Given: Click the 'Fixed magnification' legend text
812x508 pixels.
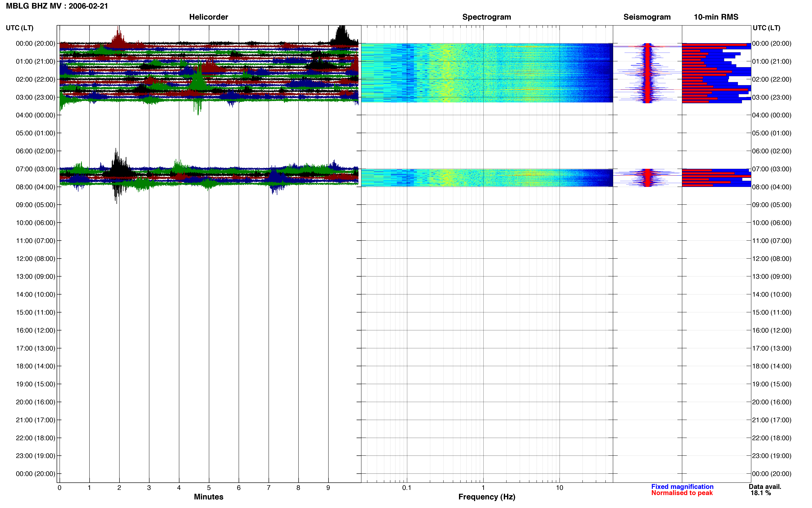Looking at the screenshot, I should point(682,486).
